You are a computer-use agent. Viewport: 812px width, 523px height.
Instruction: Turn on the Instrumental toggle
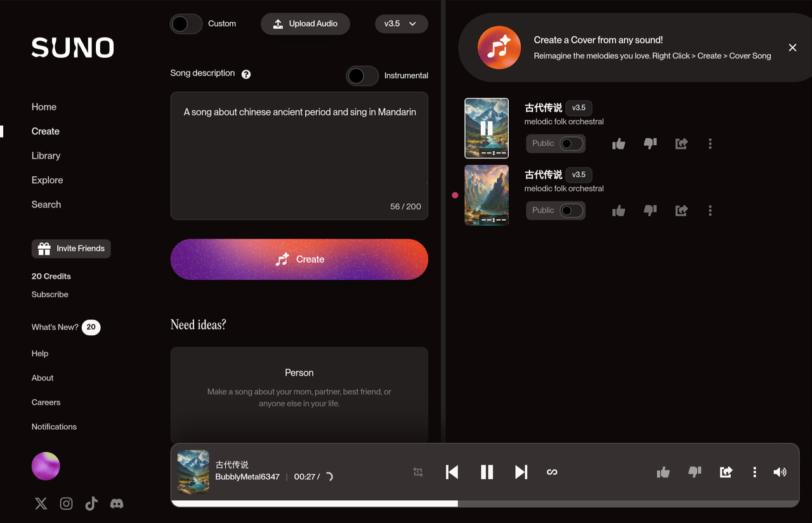(362, 76)
